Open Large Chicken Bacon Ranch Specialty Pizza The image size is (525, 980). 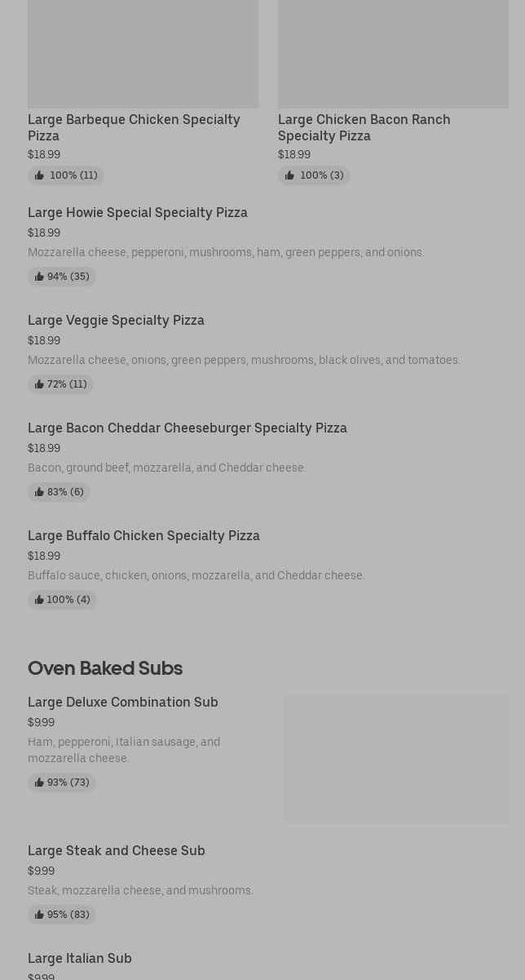(x=364, y=127)
